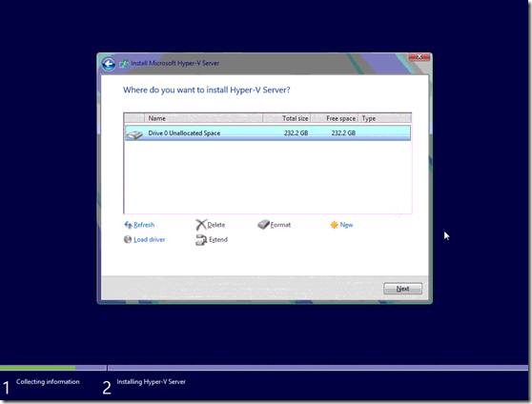
Task: Open the Load driver link
Action: click(150, 240)
